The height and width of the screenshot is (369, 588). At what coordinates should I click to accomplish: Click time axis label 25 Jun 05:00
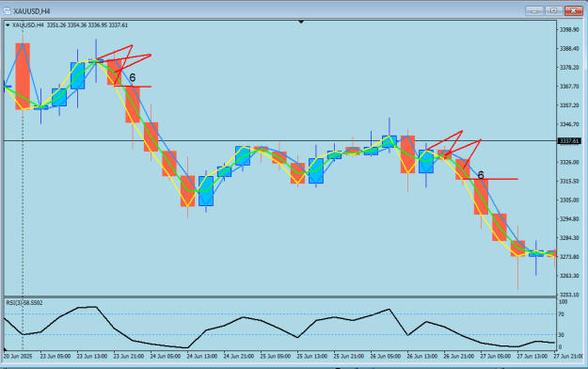coord(276,356)
